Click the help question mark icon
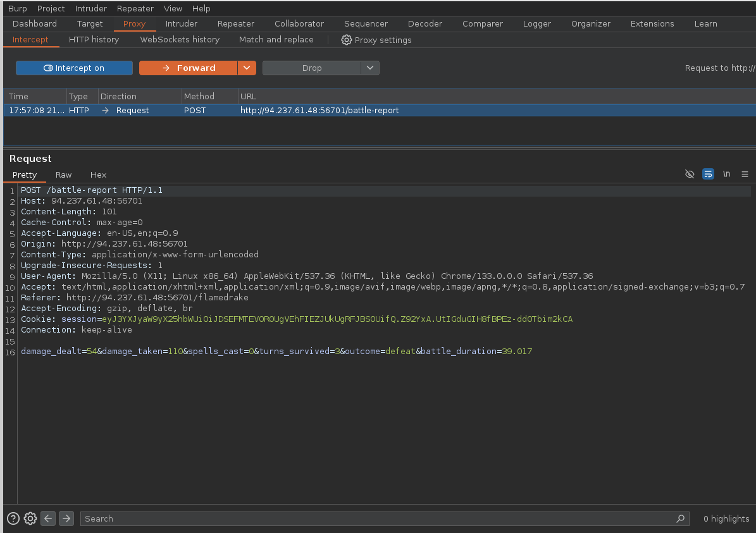This screenshot has width=756, height=533. point(13,518)
